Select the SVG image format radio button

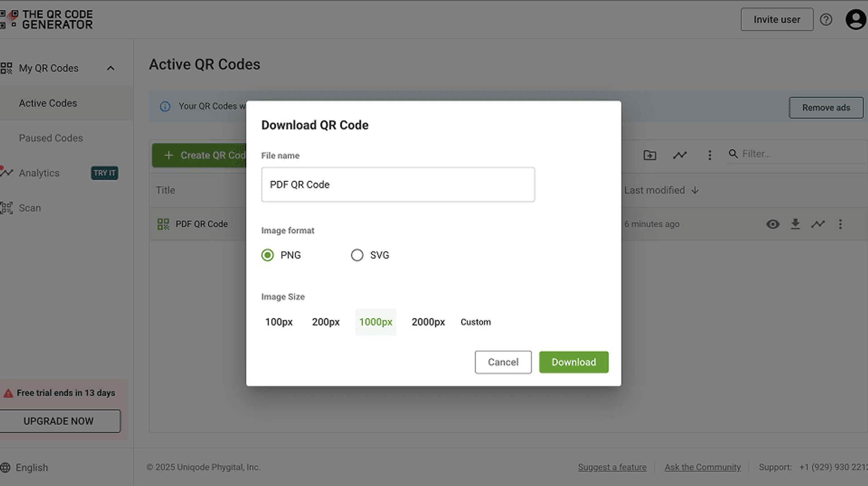point(357,255)
